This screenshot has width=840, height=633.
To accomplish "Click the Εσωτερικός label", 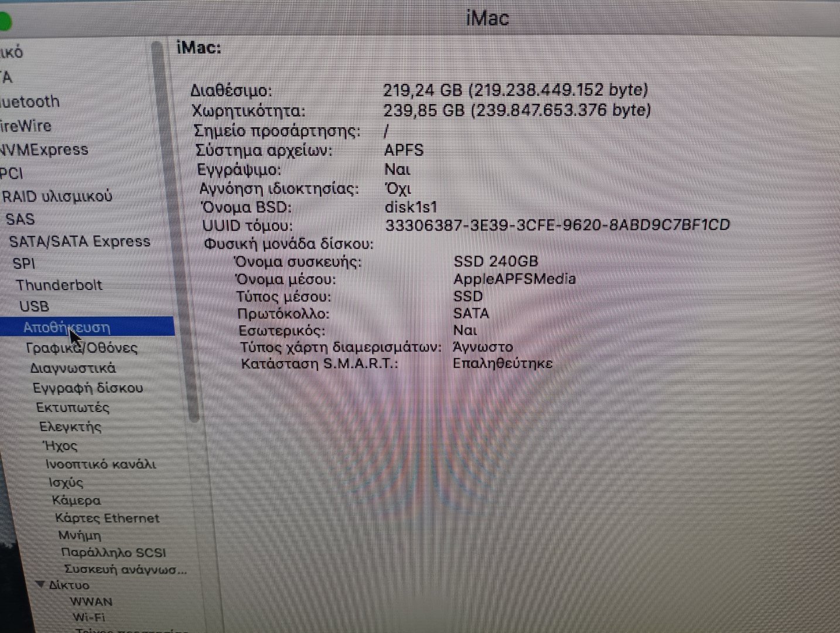I will (x=282, y=331).
